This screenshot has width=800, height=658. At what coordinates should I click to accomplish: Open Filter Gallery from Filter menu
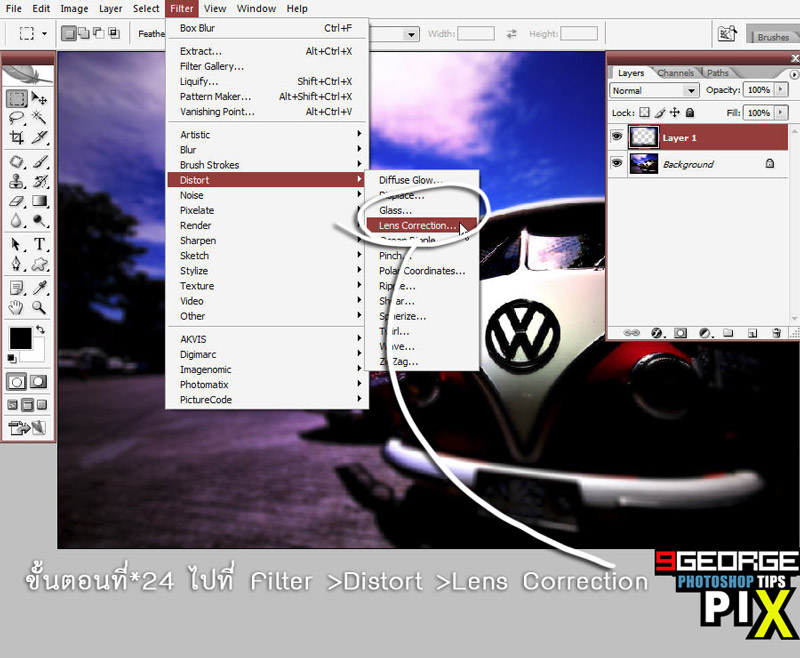(265, 66)
